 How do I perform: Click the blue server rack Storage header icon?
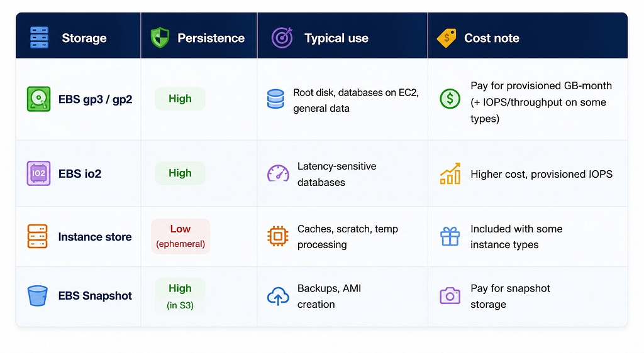(40, 38)
